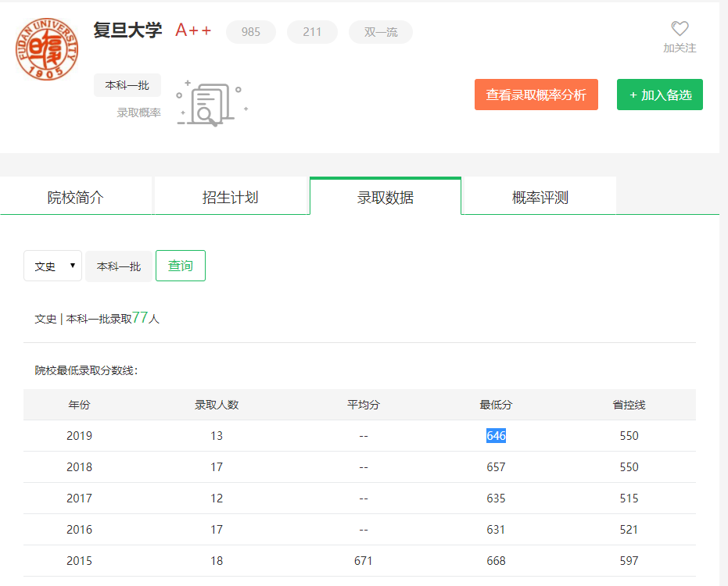Click the 2018 year cell
Viewport: 728px width, 586px height.
80,466
